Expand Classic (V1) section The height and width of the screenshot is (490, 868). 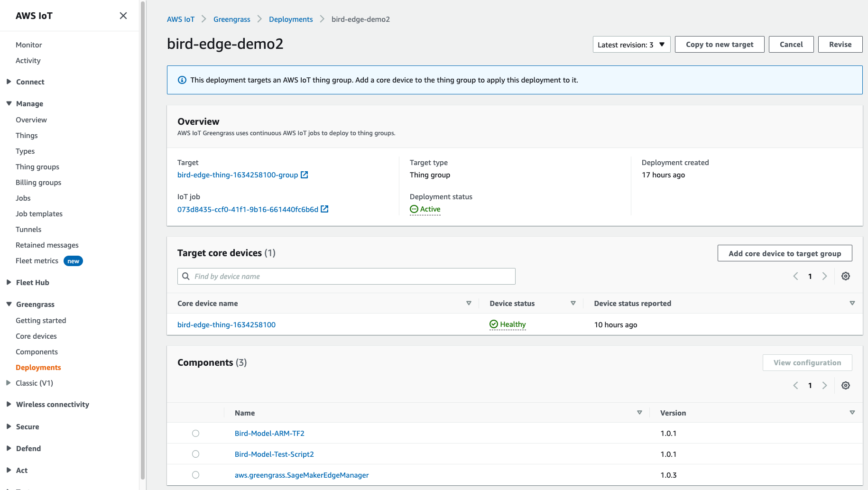click(x=9, y=383)
